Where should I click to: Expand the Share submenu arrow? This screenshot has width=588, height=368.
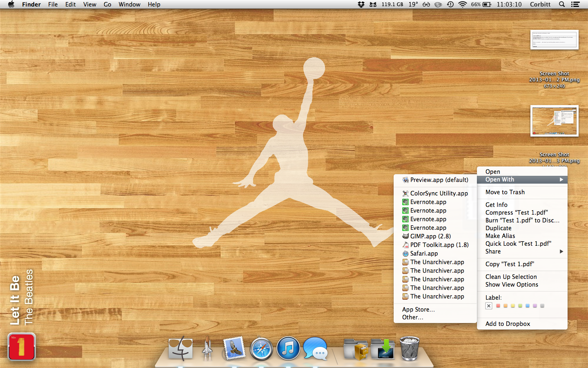561,251
